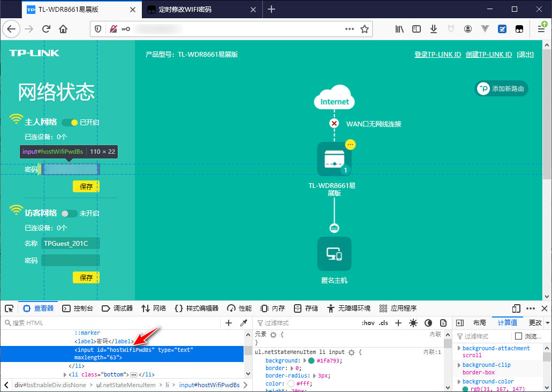Click the insecure connection padlock icon
The image size is (552, 392).
tap(113, 29)
